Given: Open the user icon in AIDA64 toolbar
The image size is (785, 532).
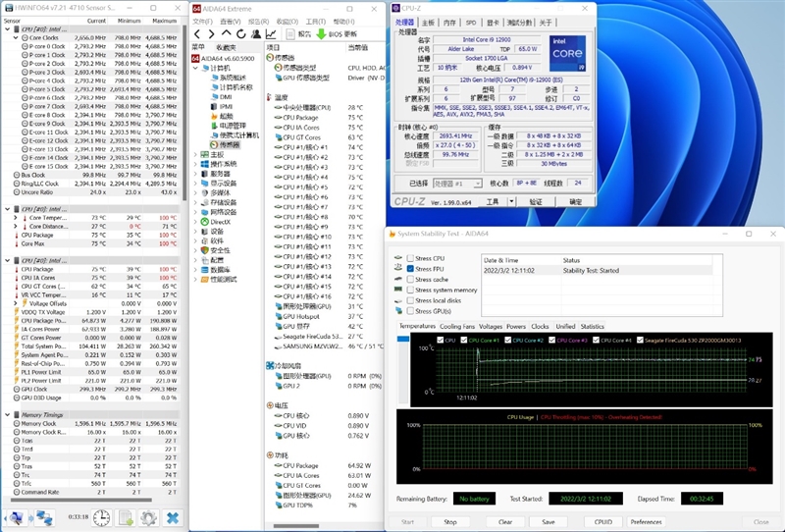Looking at the screenshot, I should click(x=256, y=34).
